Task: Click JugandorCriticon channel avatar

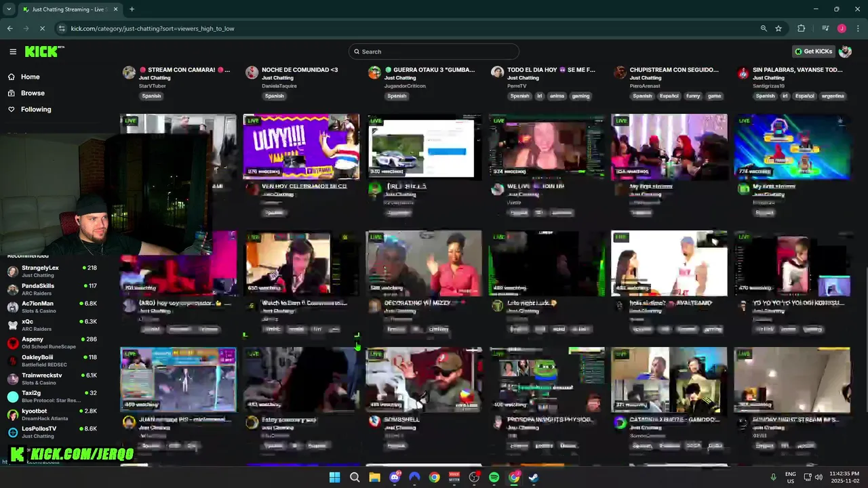Action: pos(374,73)
